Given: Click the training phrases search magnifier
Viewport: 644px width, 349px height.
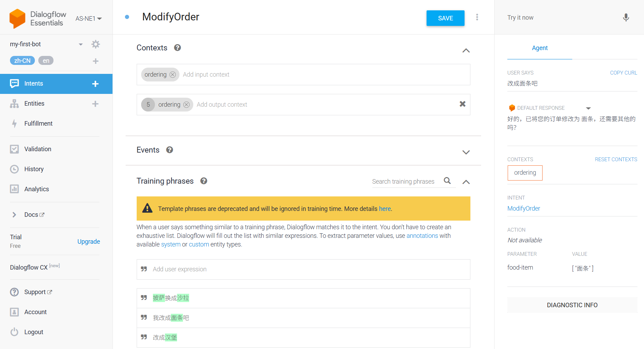Looking at the screenshot, I should [x=447, y=181].
